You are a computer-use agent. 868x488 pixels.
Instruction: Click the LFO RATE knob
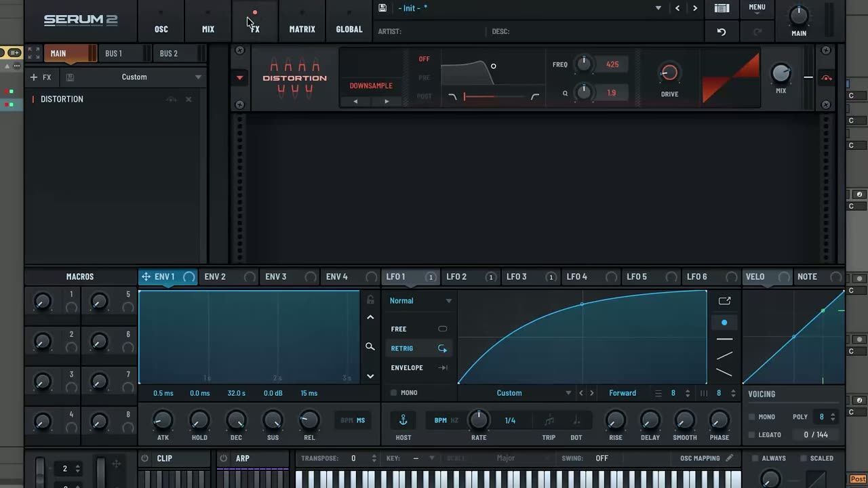[x=479, y=420]
